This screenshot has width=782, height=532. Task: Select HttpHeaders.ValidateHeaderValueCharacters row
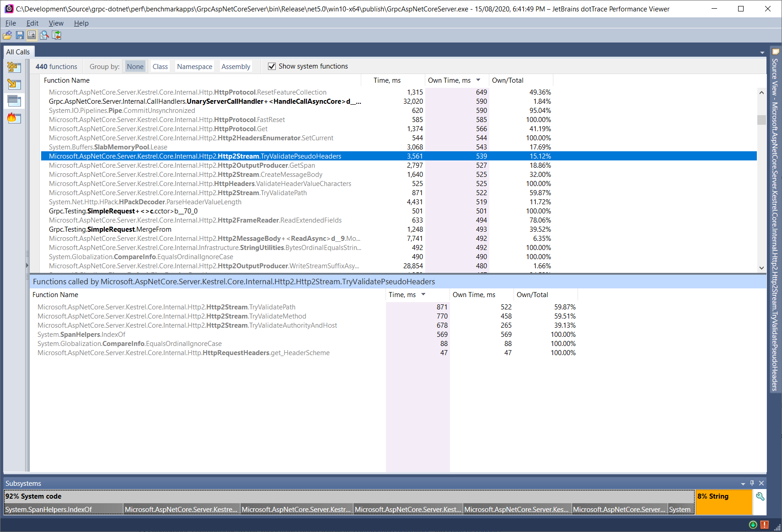pyautogui.click(x=399, y=184)
